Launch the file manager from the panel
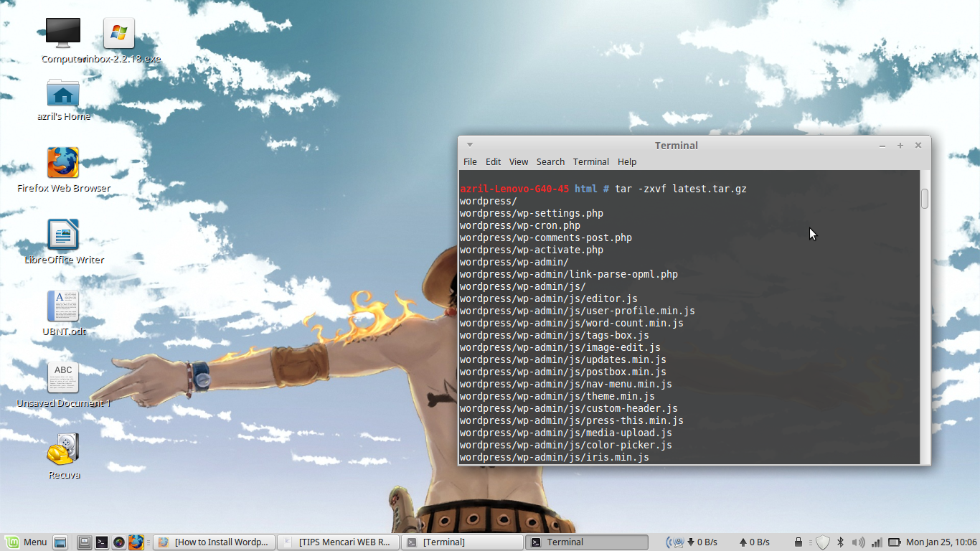Image resolution: width=980 pixels, height=551 pixels. pos(85,542)
